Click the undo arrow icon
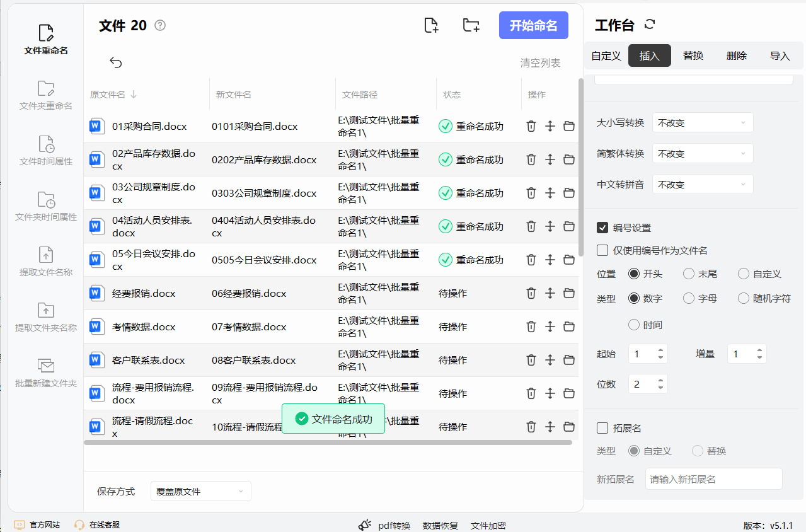Screen dimensions: 806x532 click(116, 62)
